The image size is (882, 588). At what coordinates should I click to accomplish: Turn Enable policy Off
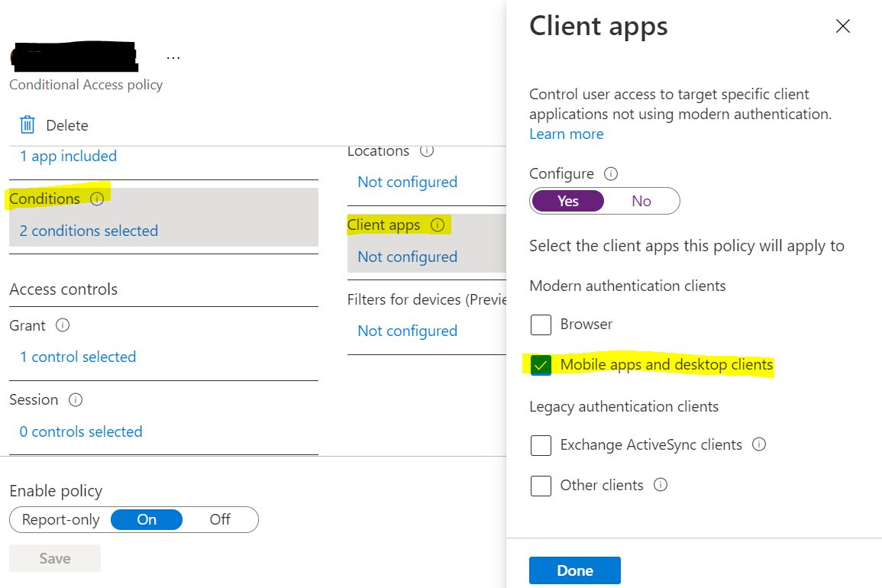point(220,520)
